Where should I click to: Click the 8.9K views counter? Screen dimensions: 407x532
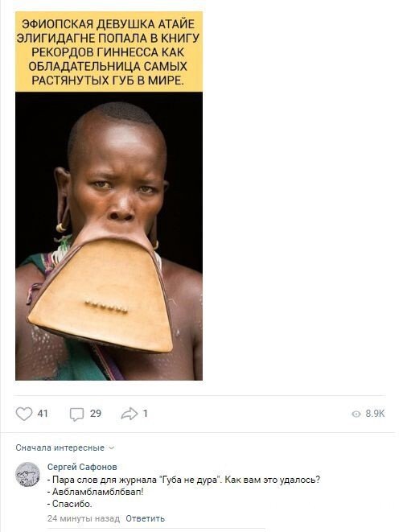tap(375, 414)
